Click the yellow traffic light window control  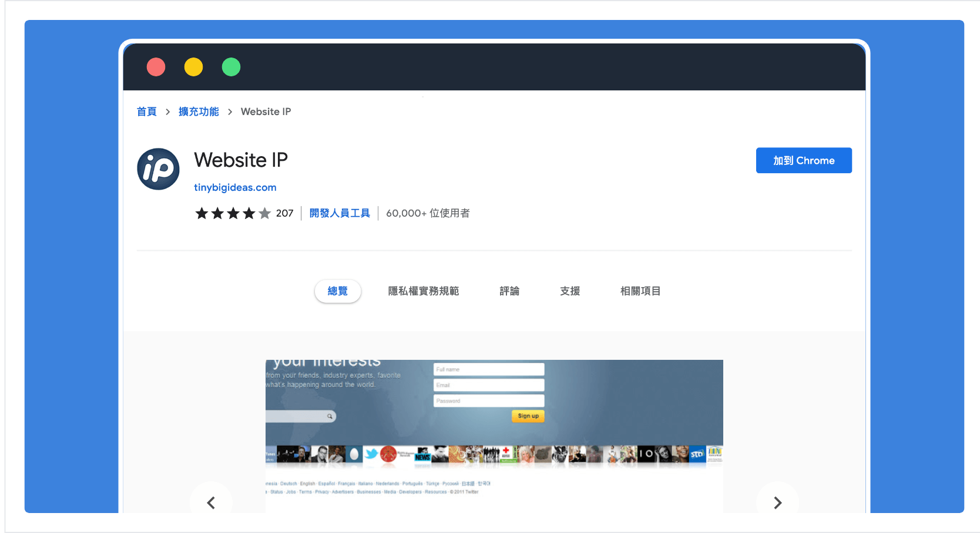point(193,67)
